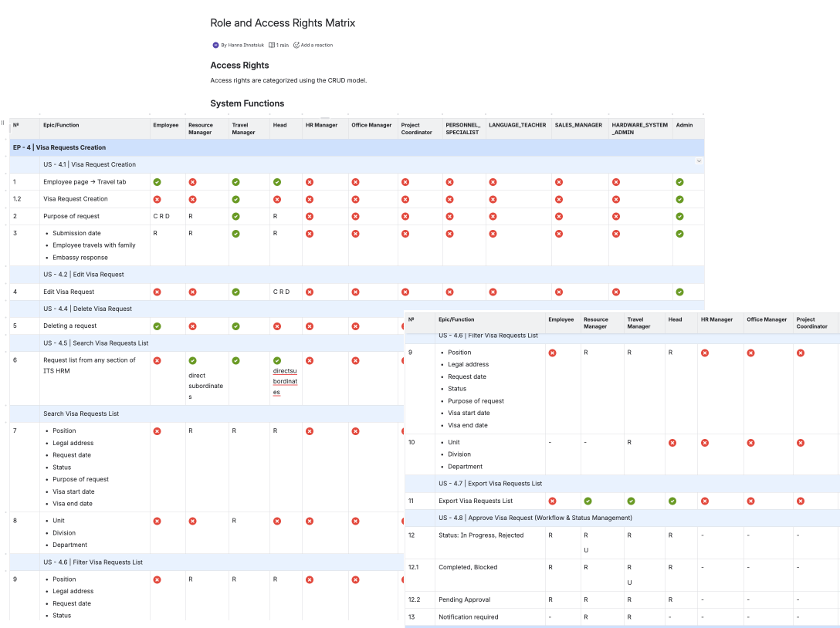Collapse the US - 4.1 Visa Request Creation section
This screenshot has height=628, width=840.
699,161
